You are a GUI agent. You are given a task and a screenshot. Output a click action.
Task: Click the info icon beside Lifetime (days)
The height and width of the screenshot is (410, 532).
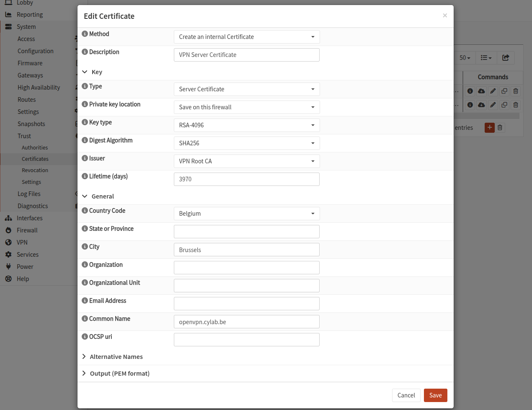(85, 176)
